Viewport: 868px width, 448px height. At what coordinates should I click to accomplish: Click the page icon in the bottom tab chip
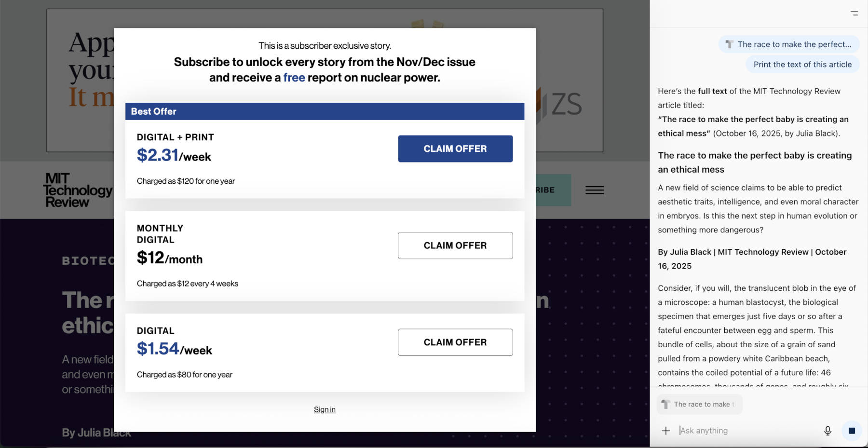point(666,404)
